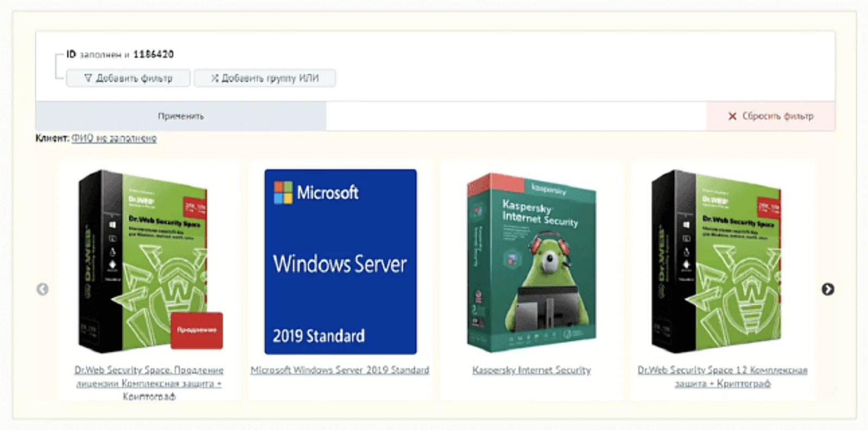Apply the filter with 'Применить'
868x430 pixels.
181,116
